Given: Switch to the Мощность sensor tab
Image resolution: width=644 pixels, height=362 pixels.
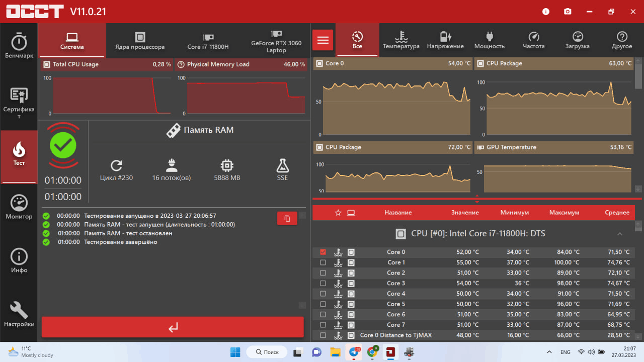Looking at the screenshot, I should click(x=490, y=40).
